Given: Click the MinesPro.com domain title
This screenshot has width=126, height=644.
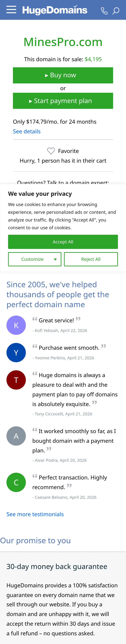Looking at the screenshot, I should coord(63,42).
